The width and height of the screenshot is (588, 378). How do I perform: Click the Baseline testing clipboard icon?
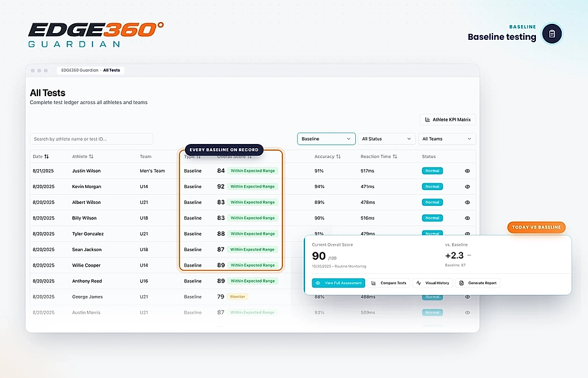pos(552,34)
